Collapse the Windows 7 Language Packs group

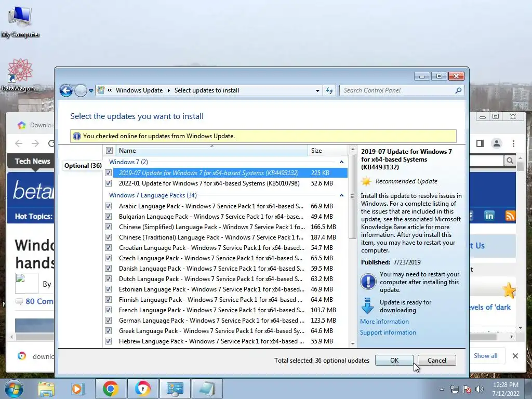point(341,195)
